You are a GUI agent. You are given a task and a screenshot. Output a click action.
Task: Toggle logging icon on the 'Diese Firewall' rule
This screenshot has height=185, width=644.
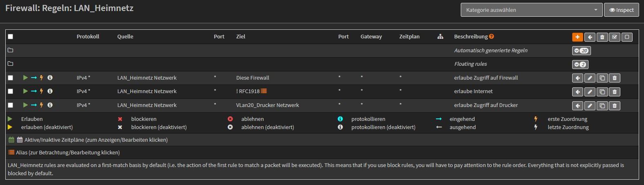click(x=50, y=78)
